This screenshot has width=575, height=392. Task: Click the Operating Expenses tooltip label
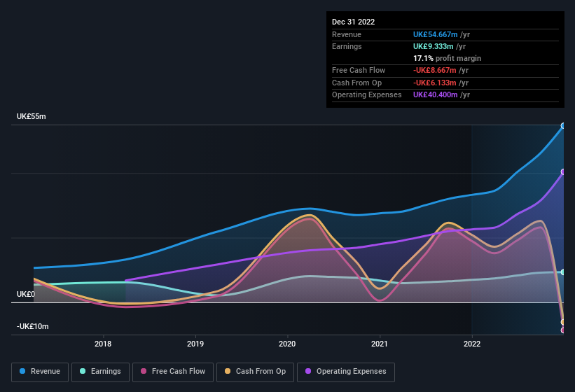click(367, 95)
